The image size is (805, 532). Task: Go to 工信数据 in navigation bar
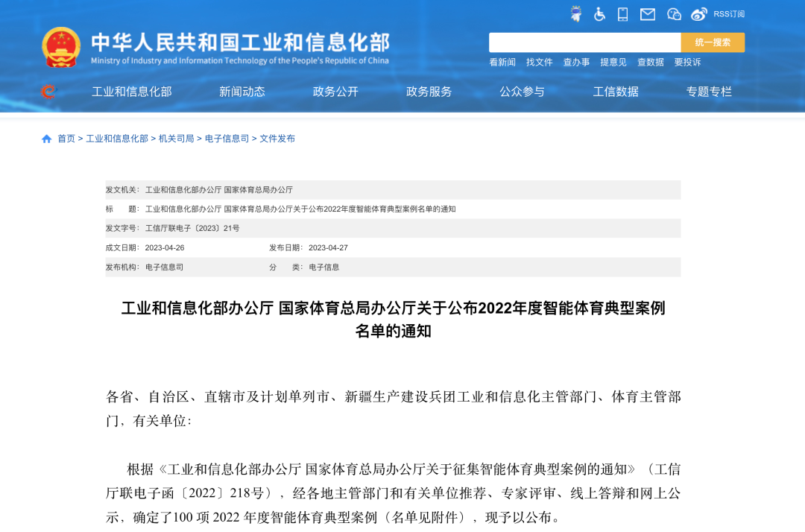coord(616,92)
